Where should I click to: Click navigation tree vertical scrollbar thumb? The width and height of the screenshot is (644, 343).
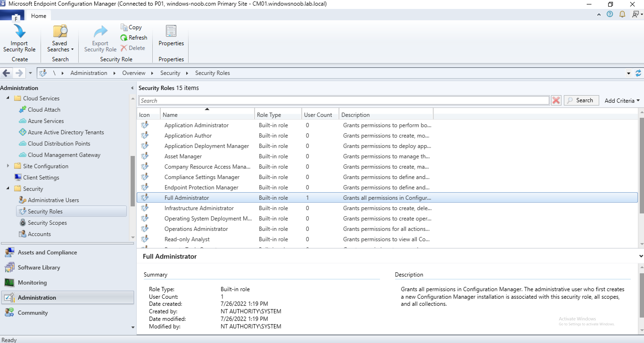pos(133,181)
